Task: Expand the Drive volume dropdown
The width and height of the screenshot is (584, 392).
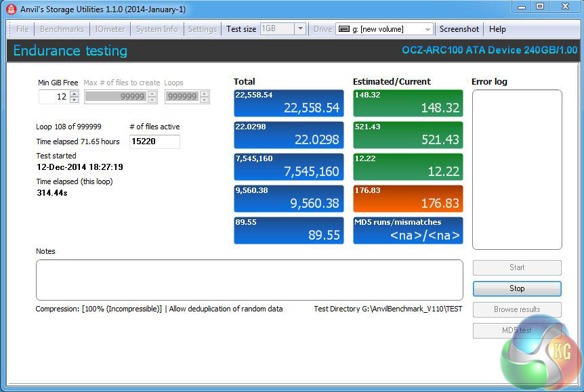Action: point(427,29)
